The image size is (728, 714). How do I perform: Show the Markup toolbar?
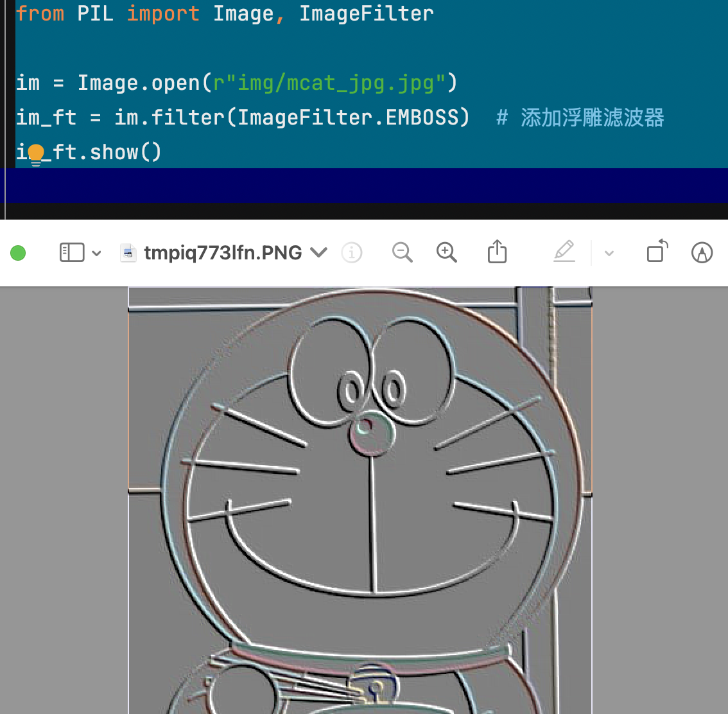[702, 252]
